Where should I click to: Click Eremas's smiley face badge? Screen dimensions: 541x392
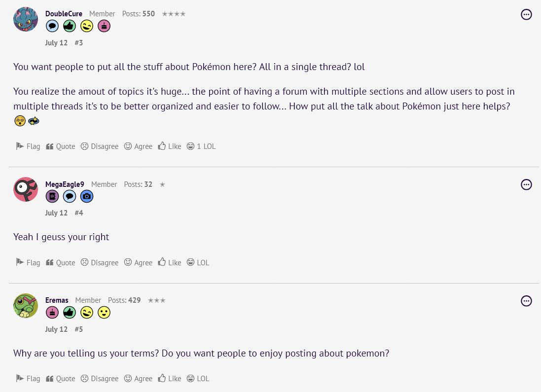104,312
